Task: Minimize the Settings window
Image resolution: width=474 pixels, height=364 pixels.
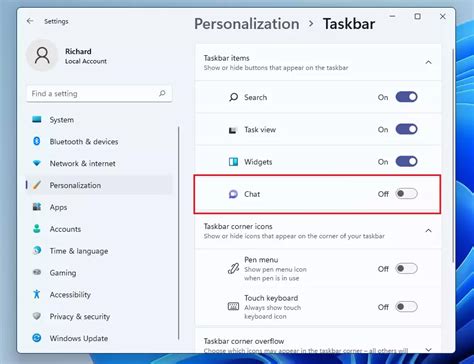Action: [392, 16]
